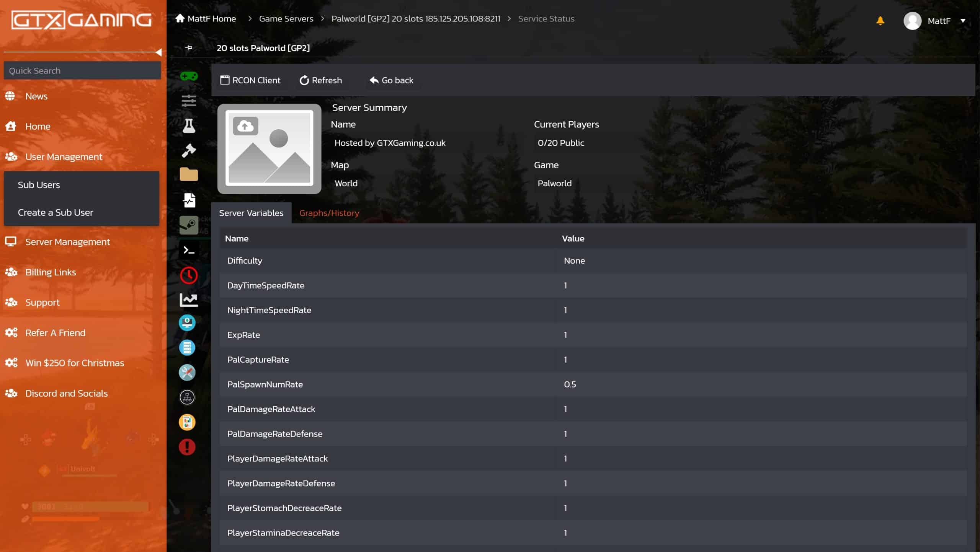Open the line chart stats icon
Image resolution: width=980 pixels, height=552 pixels.
click(189, 300)
